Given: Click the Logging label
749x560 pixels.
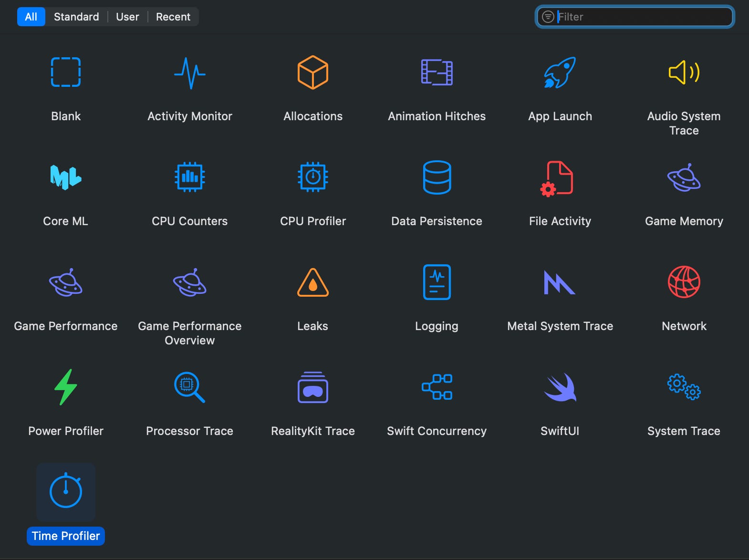Looking at the screenshot, I should [x=437, y=326].
